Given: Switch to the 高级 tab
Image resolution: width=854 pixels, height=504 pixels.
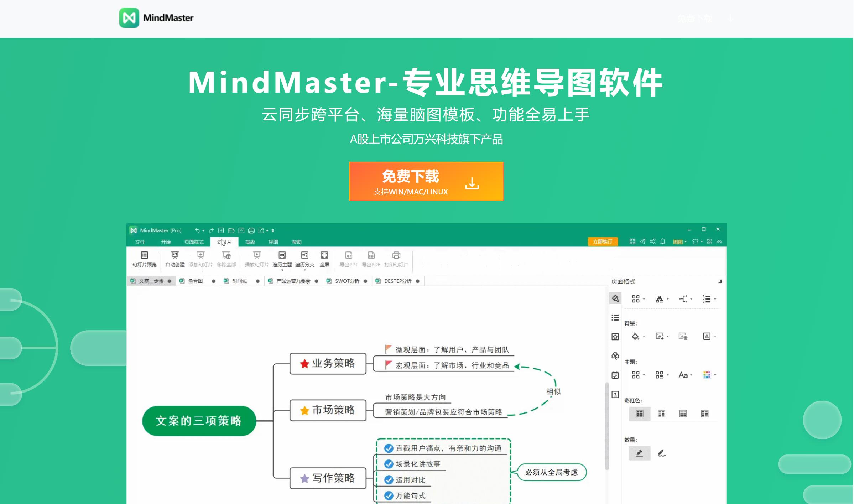Looking at the screenshot, I should tap(250, 242).
